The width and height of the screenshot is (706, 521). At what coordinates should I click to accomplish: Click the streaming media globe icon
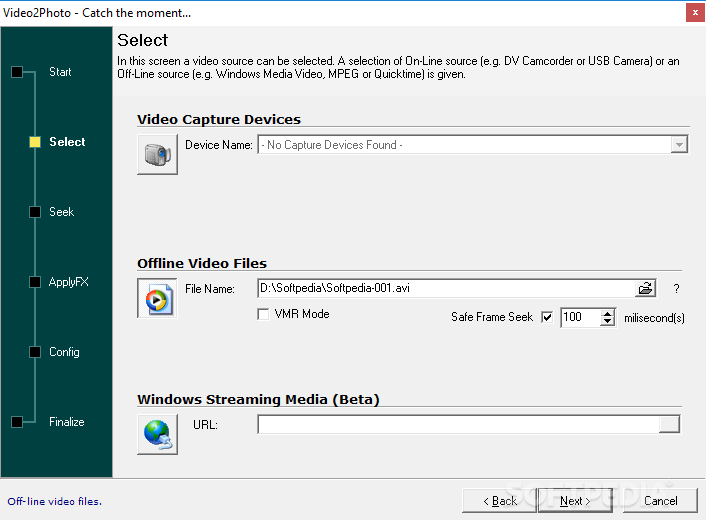(x=157, y=434)
